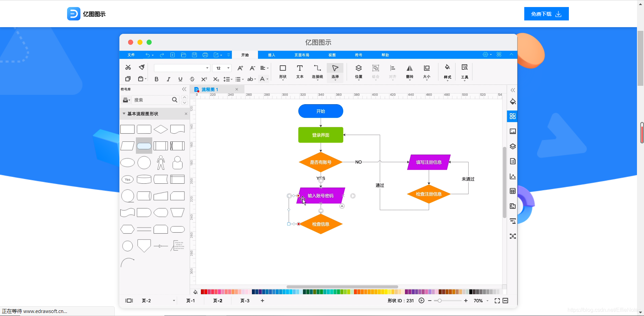Open the table panel icon on right sidebar
Image resolution: width=644 pixels, height=316 pixels.
tap(513, 191)
